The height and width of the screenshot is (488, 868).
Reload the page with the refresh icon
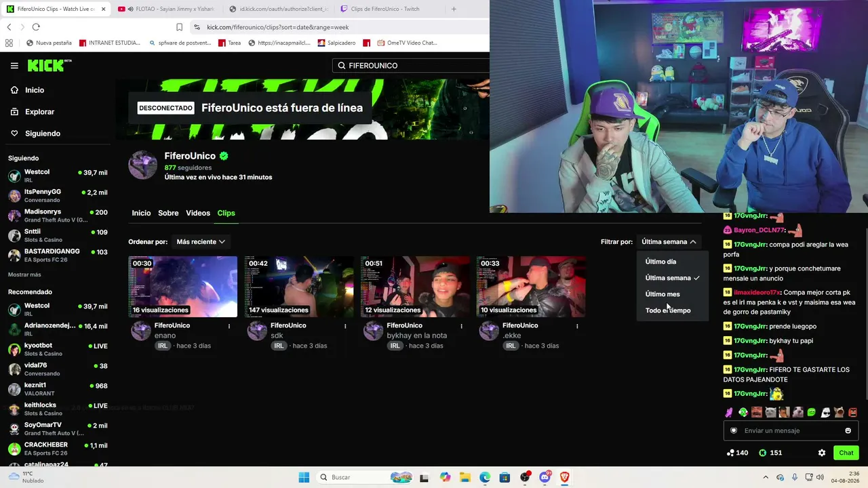click(x=36, y=27)
